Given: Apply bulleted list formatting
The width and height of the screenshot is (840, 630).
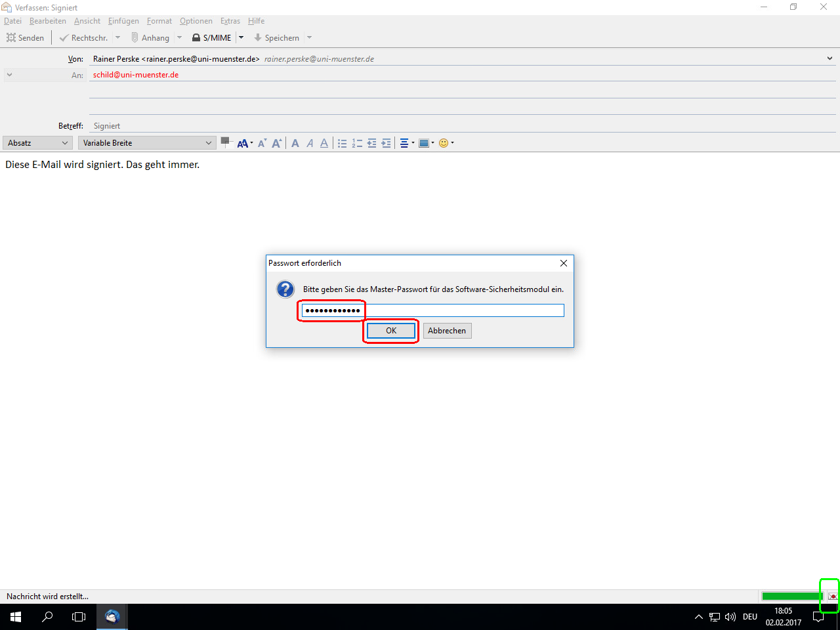Looking at the screenshot, I should click(342, 143).
